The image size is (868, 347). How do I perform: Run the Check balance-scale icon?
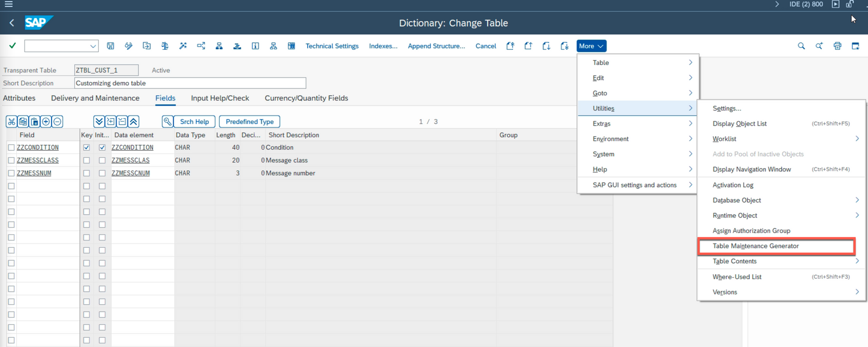point(165,46)
